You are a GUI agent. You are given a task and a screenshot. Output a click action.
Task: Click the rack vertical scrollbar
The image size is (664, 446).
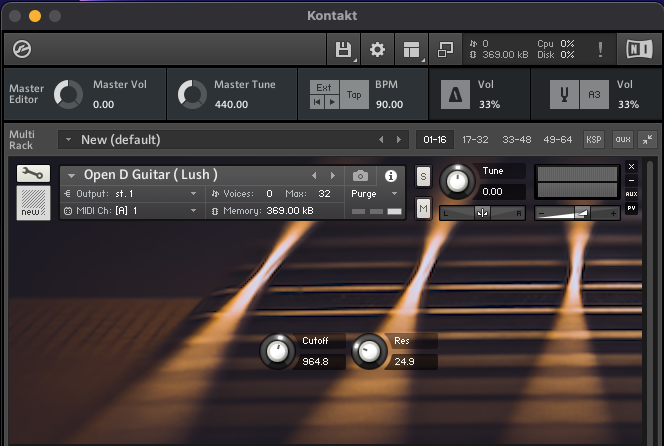(650, 301)
